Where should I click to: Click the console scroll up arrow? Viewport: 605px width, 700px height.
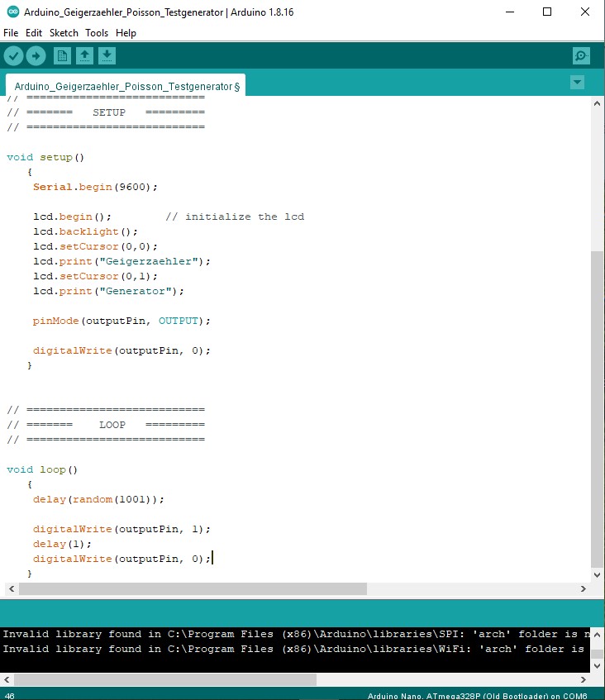point(597,634)
